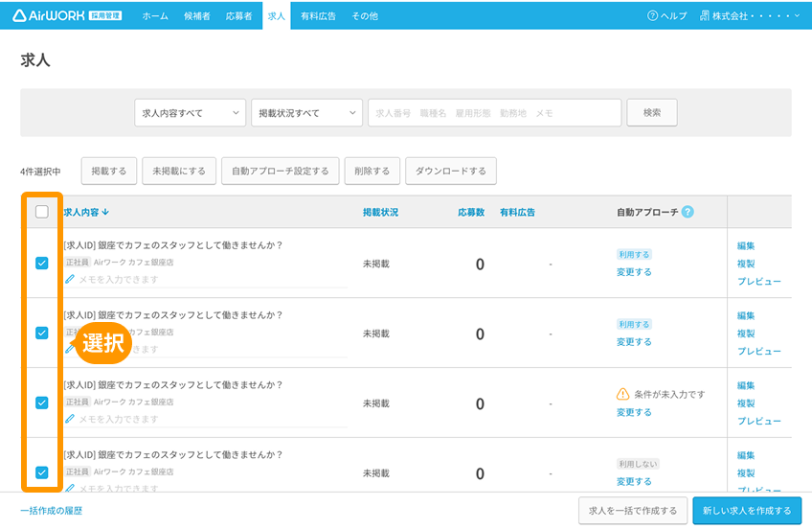Select the 求人 tab

click(277, 16)
